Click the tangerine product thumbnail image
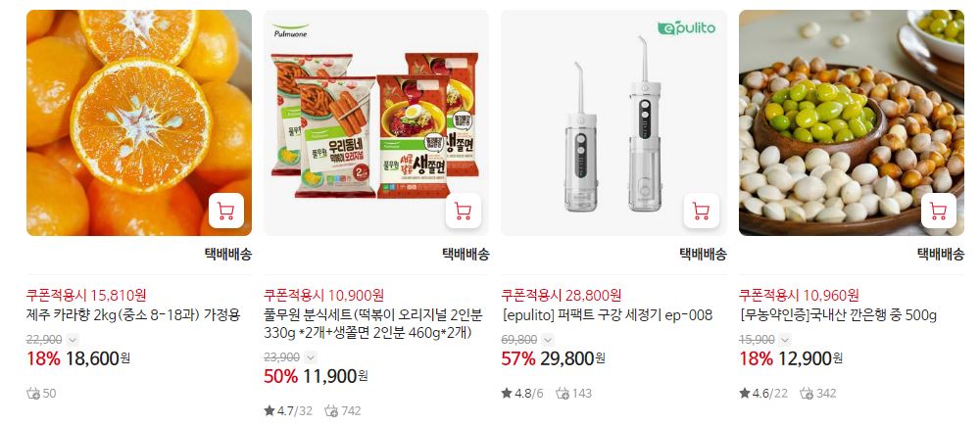 pyautogui.click(x=139, y=122)
